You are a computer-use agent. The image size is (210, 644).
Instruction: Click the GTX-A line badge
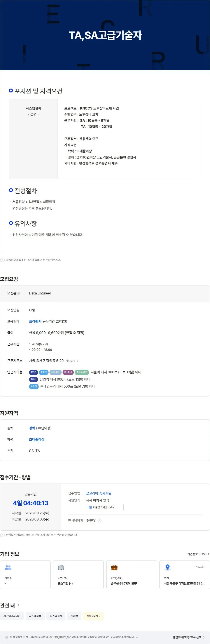pos(68,372)
